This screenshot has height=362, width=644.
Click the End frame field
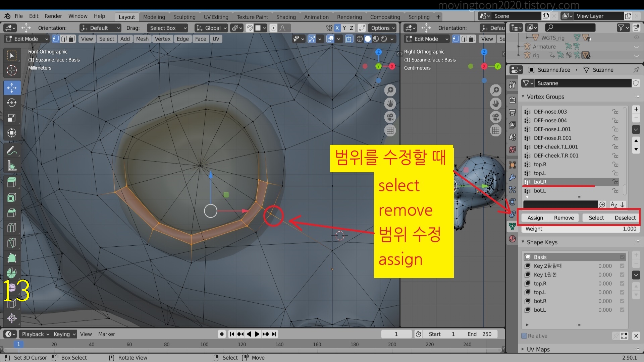[x=480, y=334]
